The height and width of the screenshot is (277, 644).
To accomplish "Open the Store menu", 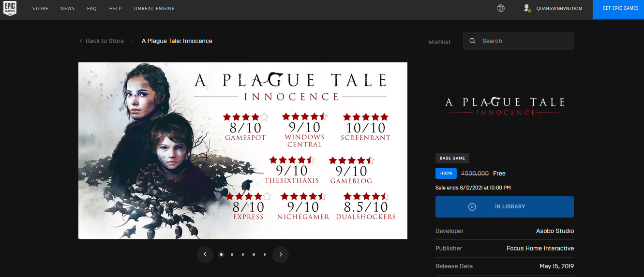I will pos(40,9).
